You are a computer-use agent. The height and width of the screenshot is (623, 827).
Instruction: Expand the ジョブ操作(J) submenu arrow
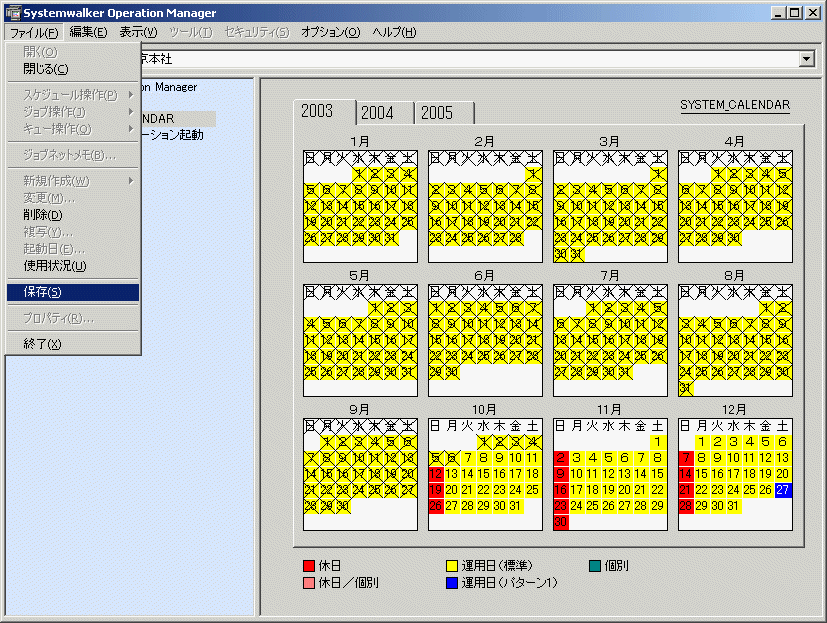coord(131,112)
